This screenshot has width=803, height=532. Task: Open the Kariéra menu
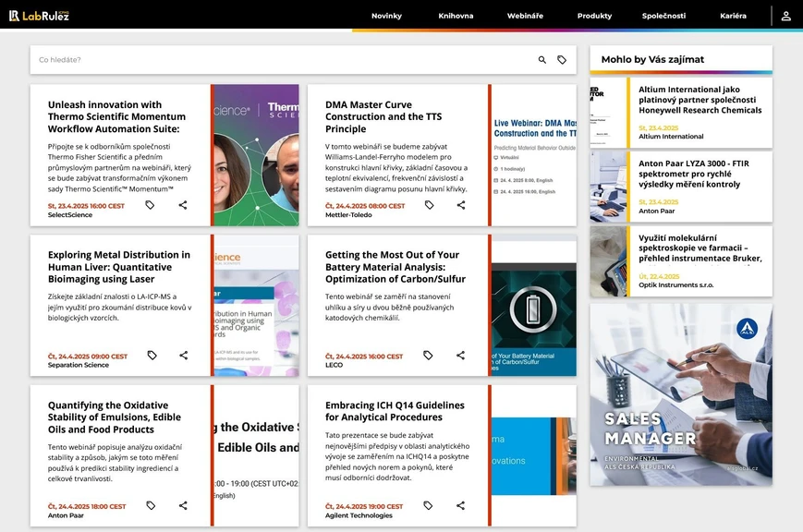733,16
